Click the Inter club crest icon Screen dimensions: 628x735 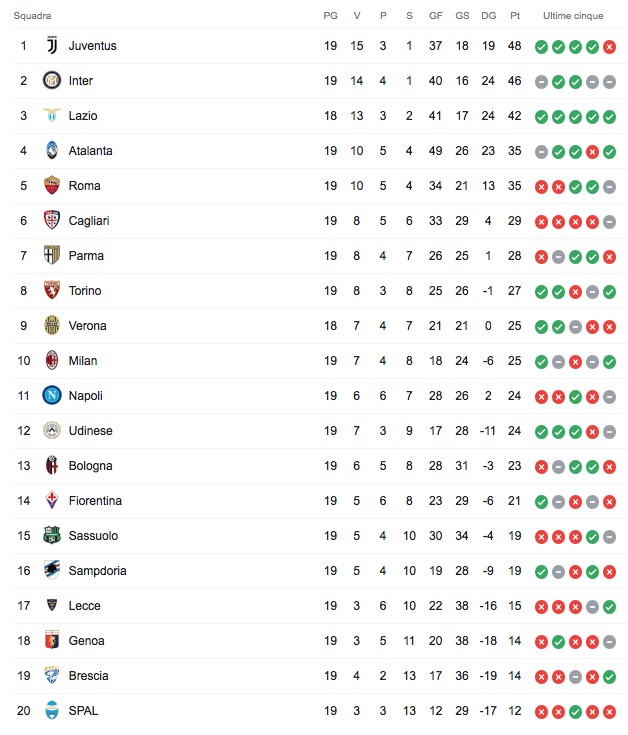tap(52, 81)
